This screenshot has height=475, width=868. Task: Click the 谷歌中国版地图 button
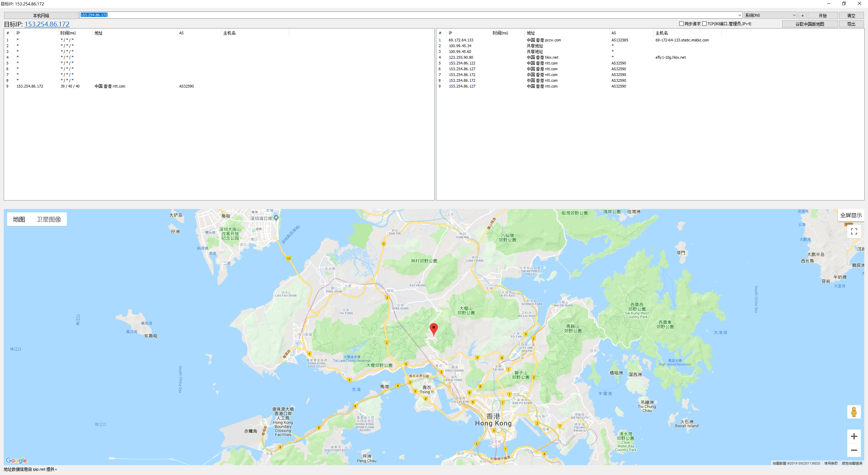click(x=810, y=24)
